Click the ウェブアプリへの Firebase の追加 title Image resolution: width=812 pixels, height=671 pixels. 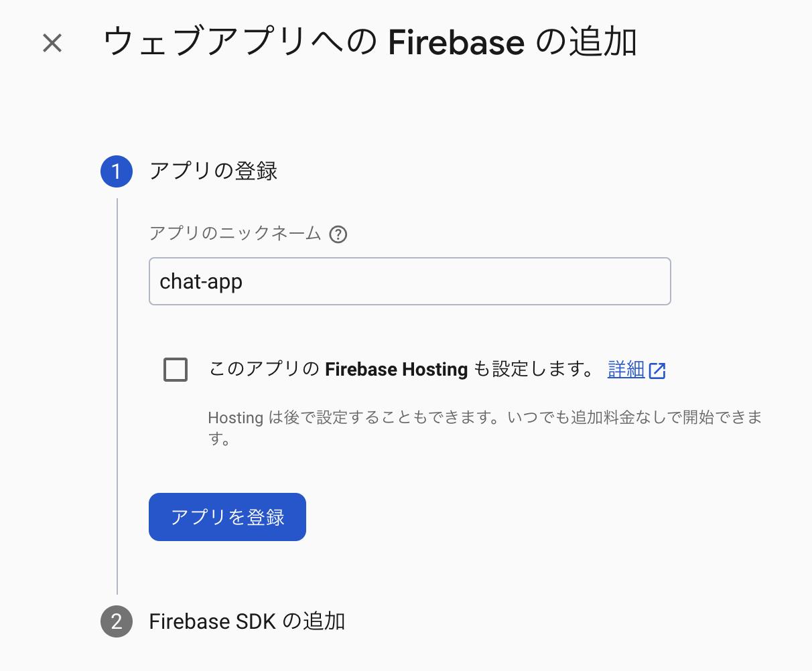[370, 42]
